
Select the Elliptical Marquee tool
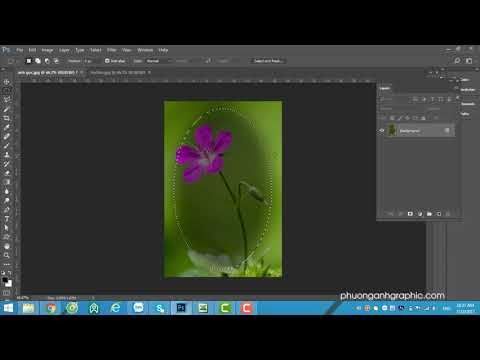[7, 91]
